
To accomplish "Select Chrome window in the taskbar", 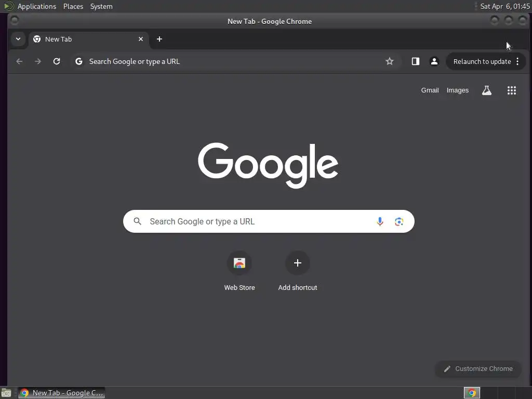I will tap(61, 393).
